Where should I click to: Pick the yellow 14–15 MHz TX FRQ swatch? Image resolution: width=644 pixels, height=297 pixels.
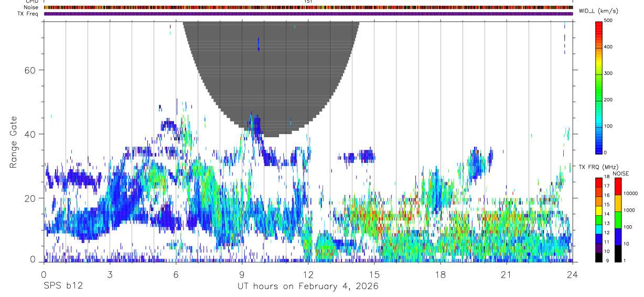click(599, 210)
